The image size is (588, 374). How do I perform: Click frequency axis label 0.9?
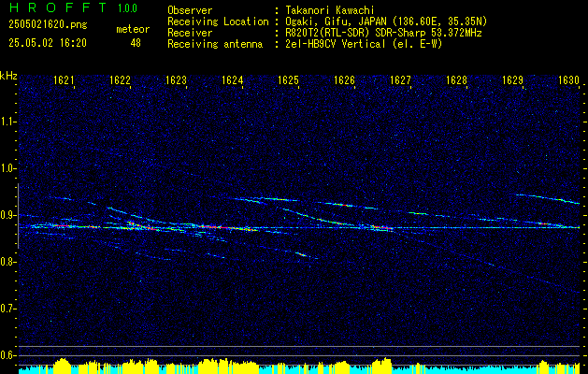pyautogui.click(x=7, y=215)
